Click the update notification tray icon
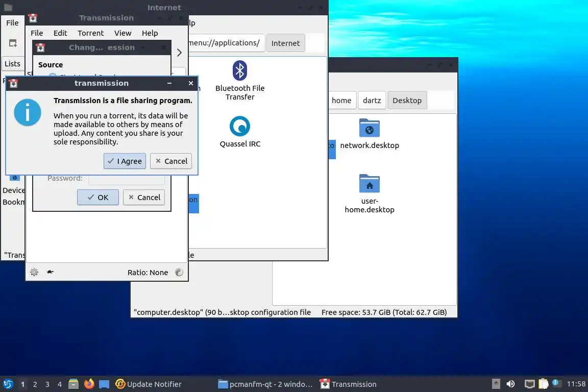Viewport: 588px width, 392px height. pos(556,383)
